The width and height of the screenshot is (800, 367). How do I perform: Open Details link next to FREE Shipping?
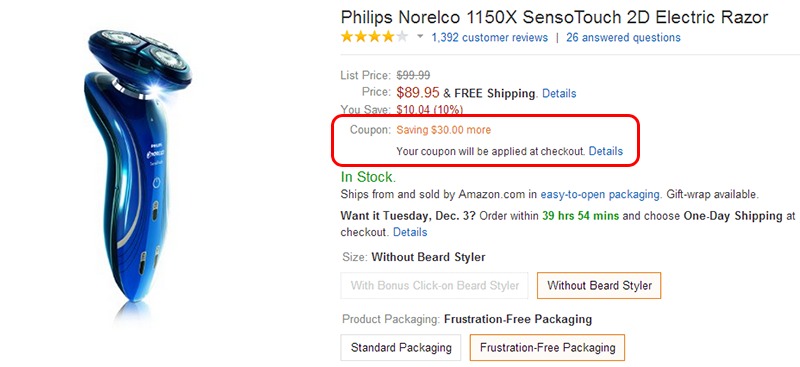[x=559, y=93]
